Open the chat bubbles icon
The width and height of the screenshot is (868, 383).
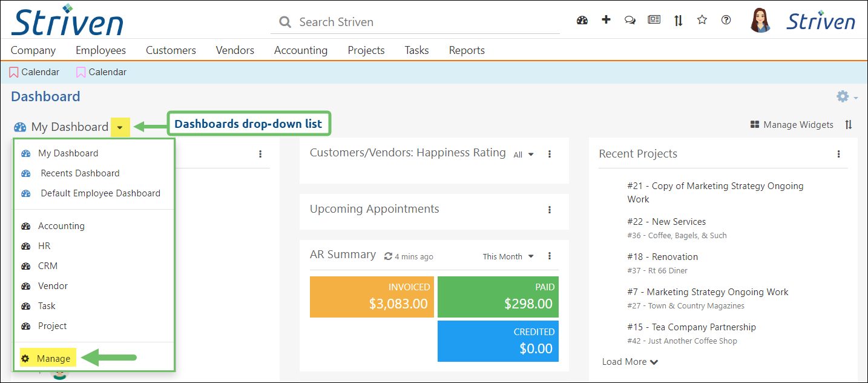630,20
